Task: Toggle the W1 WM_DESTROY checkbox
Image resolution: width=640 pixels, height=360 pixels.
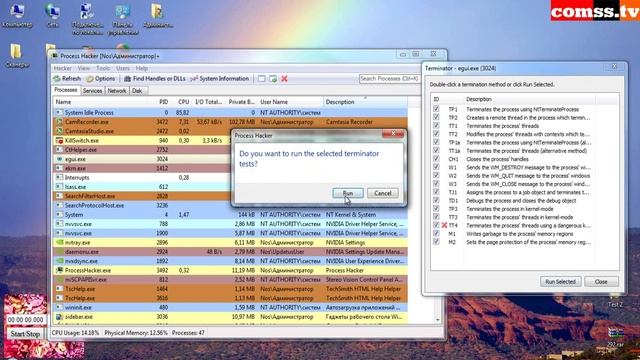Action: click(x=436, y=167)
